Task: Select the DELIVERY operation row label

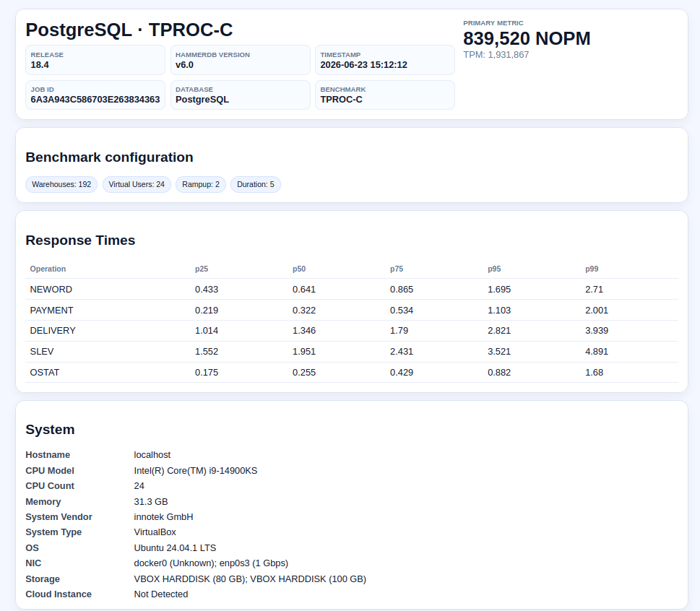Action: (x=53, y=330)
